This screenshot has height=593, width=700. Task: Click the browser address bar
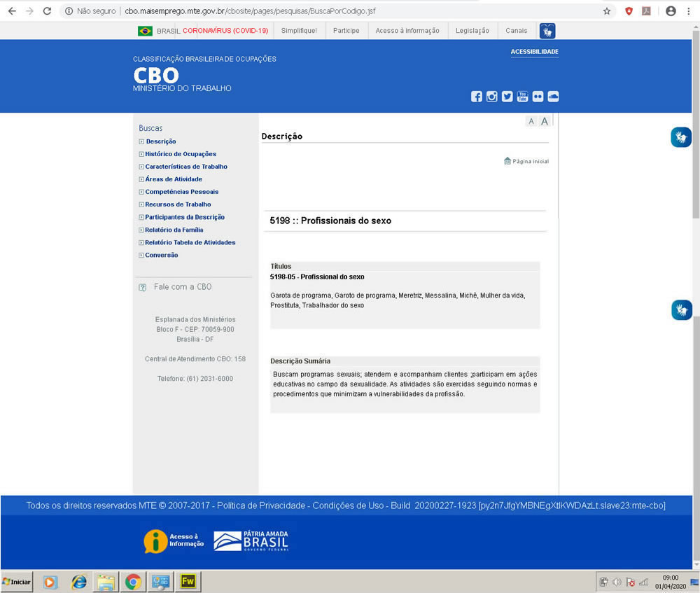[x=350, y=11]
